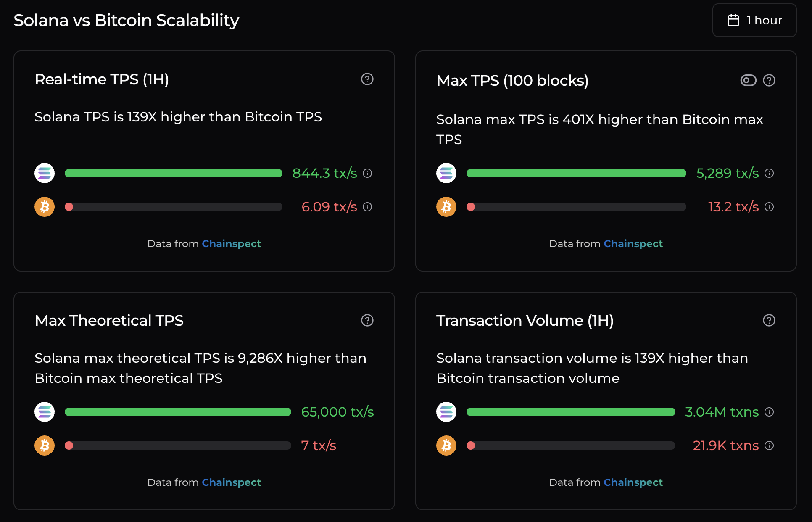
Task: Open the 1 hour time range dropdown
Action: tap(754, 20)
